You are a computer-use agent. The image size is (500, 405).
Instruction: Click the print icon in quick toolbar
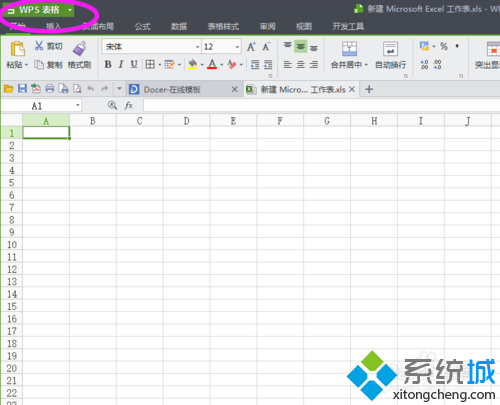pyautogui.click(x=50, y=89)
